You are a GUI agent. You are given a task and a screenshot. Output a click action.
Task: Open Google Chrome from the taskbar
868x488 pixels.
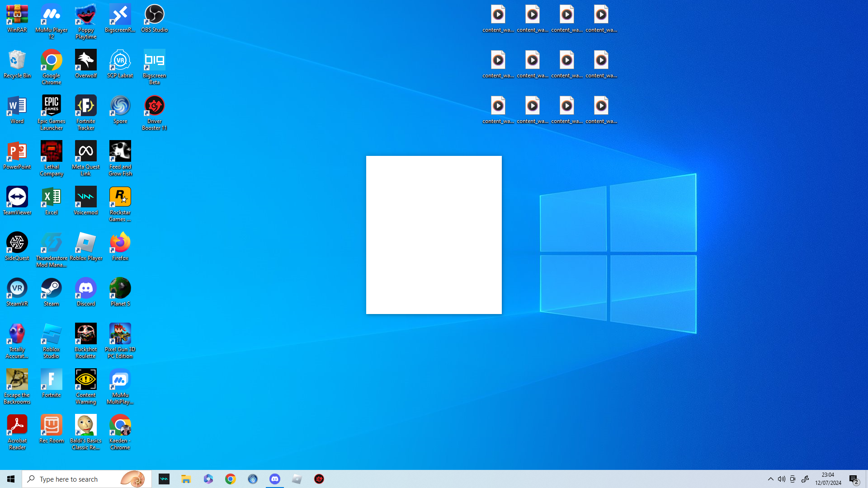[231, 479]
